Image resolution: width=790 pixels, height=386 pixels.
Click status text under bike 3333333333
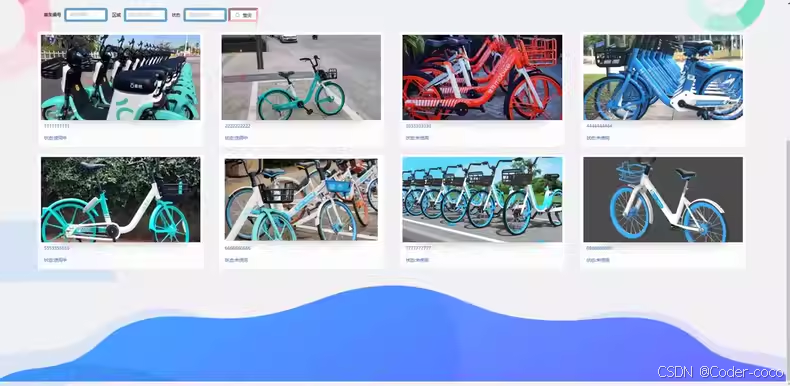pos(417,138)
